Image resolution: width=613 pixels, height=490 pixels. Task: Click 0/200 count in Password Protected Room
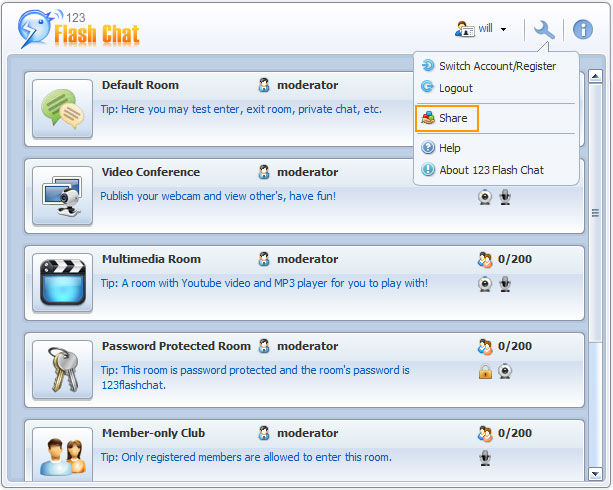click(514, 346)
